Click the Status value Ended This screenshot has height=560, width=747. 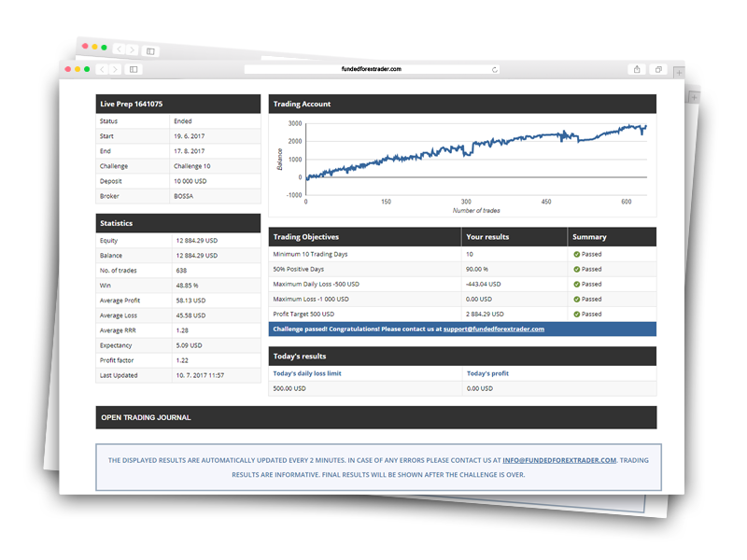(183, 121)
